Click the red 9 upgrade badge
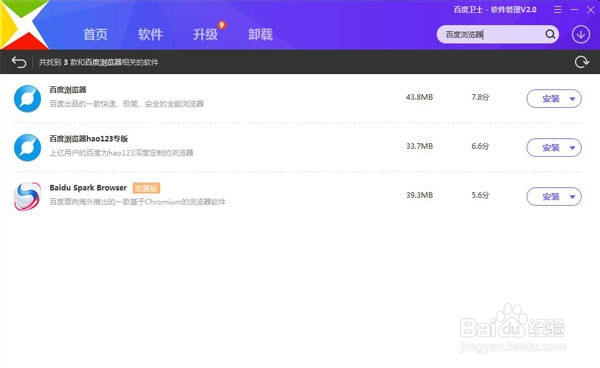This screenshot has width=600, height=368. [222, 25]
